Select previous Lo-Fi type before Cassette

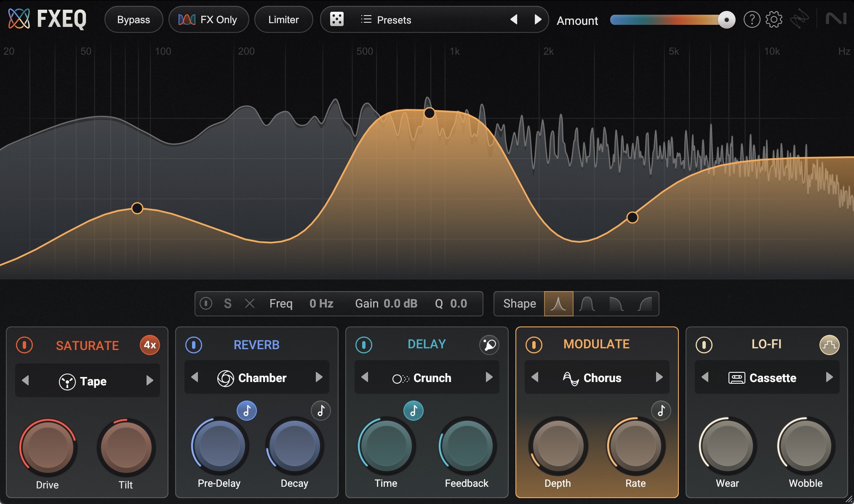(x=705, y=377)
